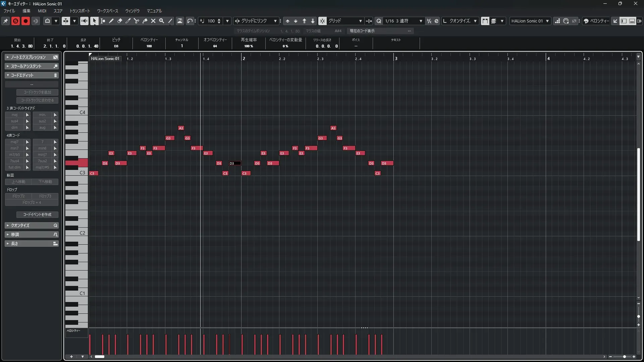This screenshot has height=362, width=644.
Task: Select the Draw pencil tool
Action: tap(111, 21)
